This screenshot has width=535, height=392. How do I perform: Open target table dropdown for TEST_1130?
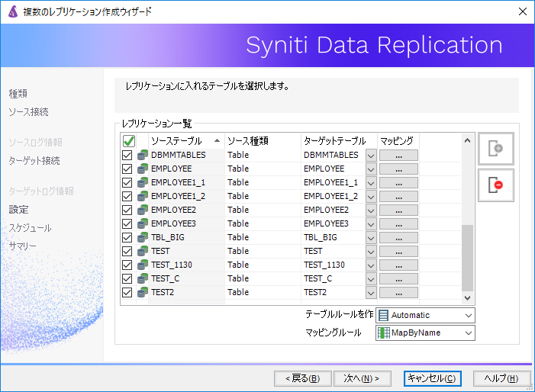(x=371, y=265)
